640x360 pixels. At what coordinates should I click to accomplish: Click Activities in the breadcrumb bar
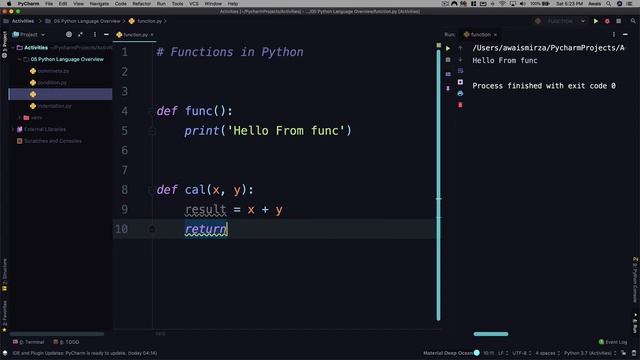click(23, 21)
